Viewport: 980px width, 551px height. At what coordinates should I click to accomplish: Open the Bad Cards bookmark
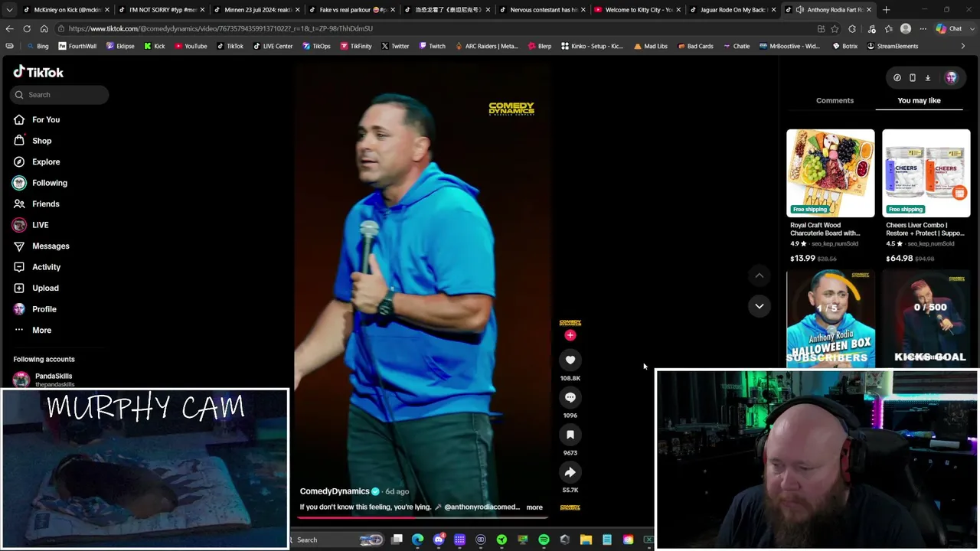(x=694, y=46)
